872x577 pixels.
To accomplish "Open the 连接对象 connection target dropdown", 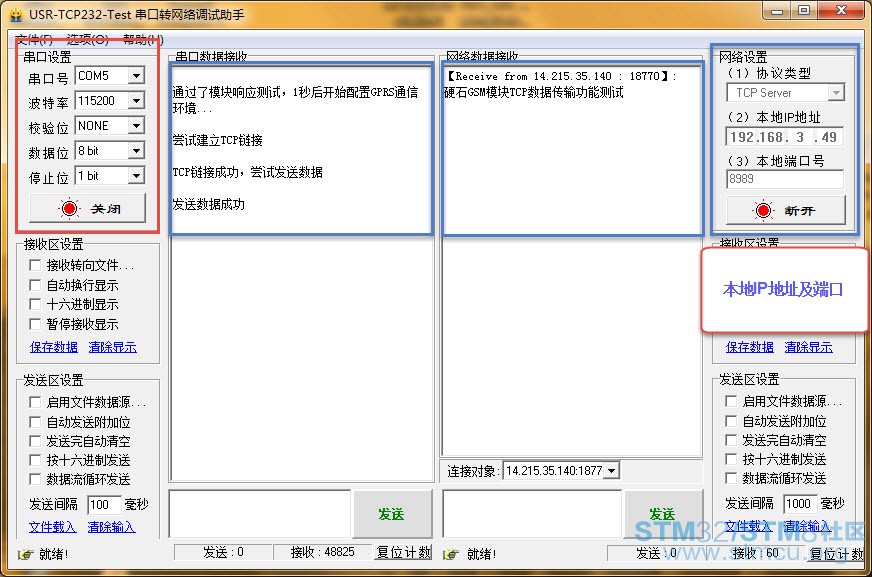I will coord(612,471).
